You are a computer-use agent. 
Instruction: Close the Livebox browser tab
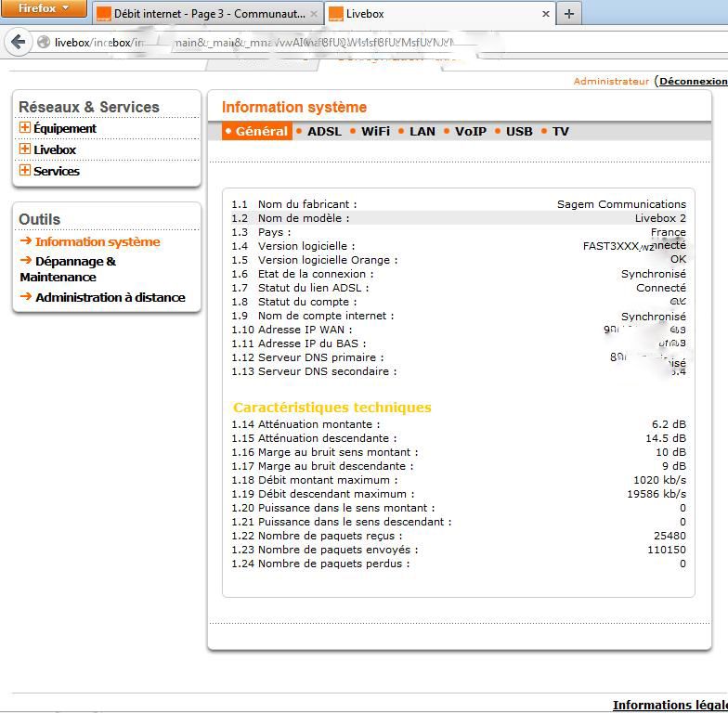[546, 14]
